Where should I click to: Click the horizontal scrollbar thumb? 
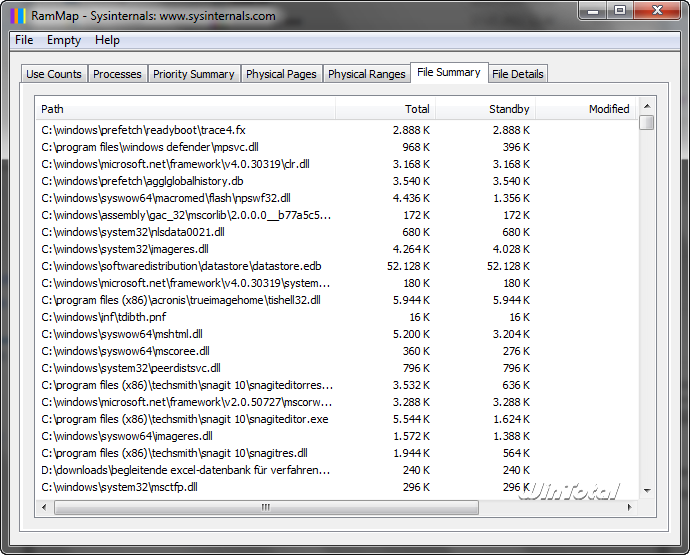point(266,507)
